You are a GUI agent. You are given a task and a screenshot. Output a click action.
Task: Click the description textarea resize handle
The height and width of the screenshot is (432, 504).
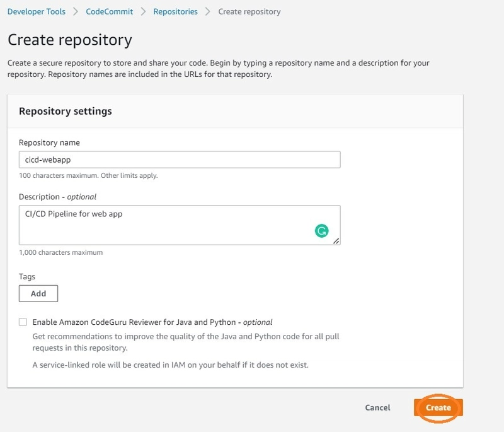[336, 241]
